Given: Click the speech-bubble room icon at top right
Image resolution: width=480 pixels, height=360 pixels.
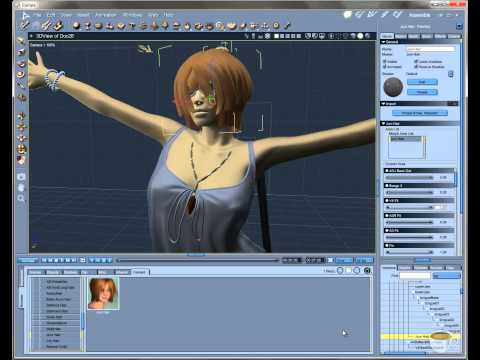Looking at the screenshot, I should [348, 15].
